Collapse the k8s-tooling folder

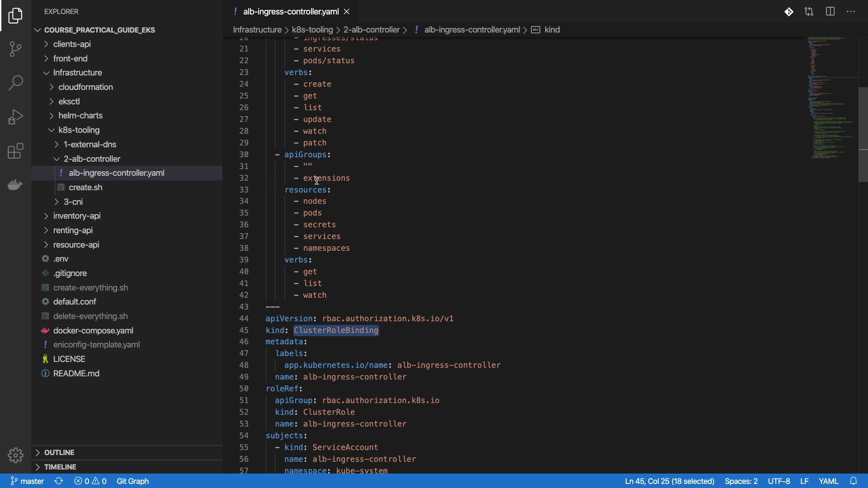[x=79, y=130]
